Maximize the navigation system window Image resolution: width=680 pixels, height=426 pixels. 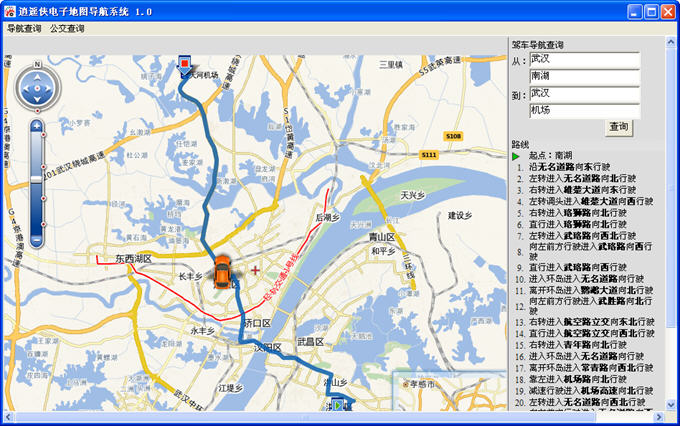pyautogui.click(x=652, y=12)
